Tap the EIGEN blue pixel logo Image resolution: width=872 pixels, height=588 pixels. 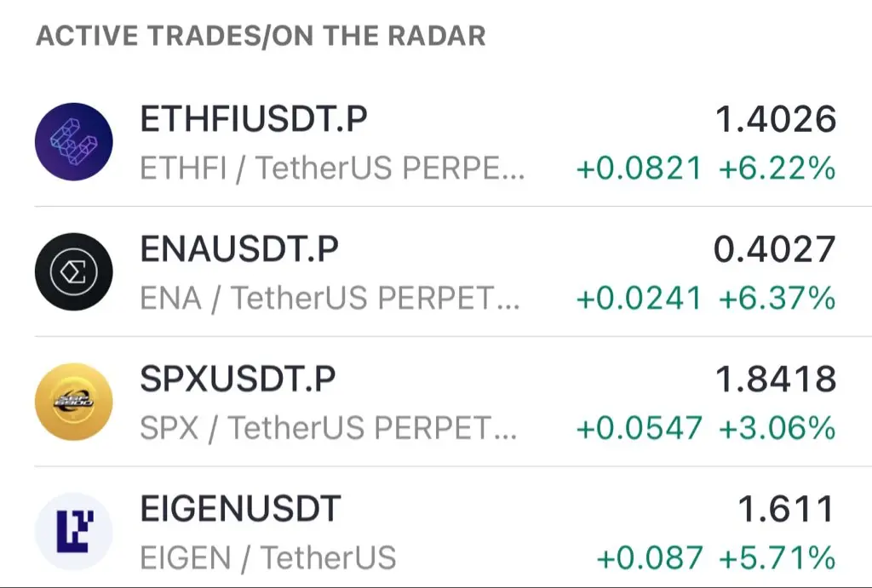(x=74, y=531)
